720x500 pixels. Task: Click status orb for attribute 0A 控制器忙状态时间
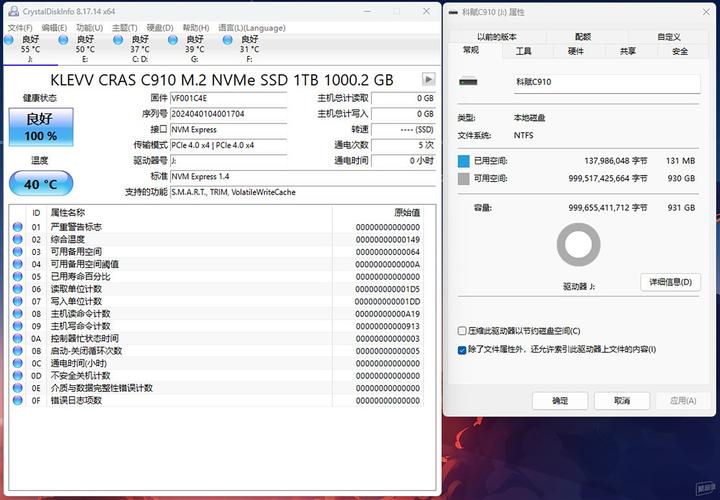[17, 338]
